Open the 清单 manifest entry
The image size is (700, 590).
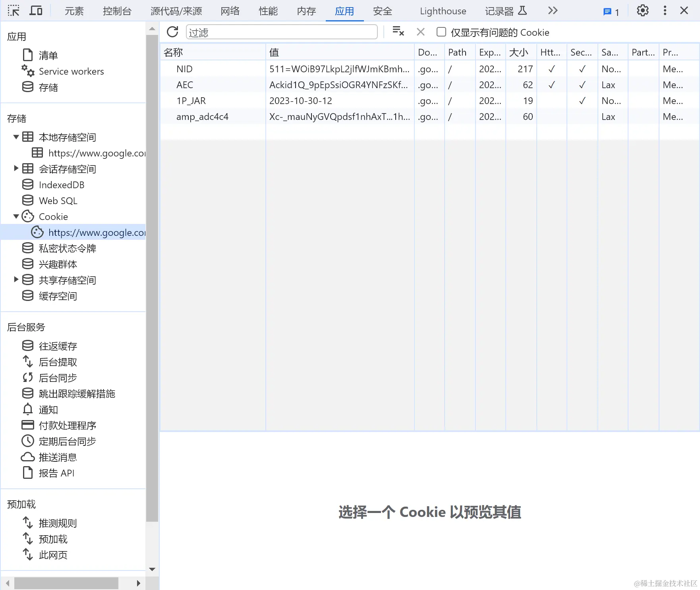[x=48, y=55]
